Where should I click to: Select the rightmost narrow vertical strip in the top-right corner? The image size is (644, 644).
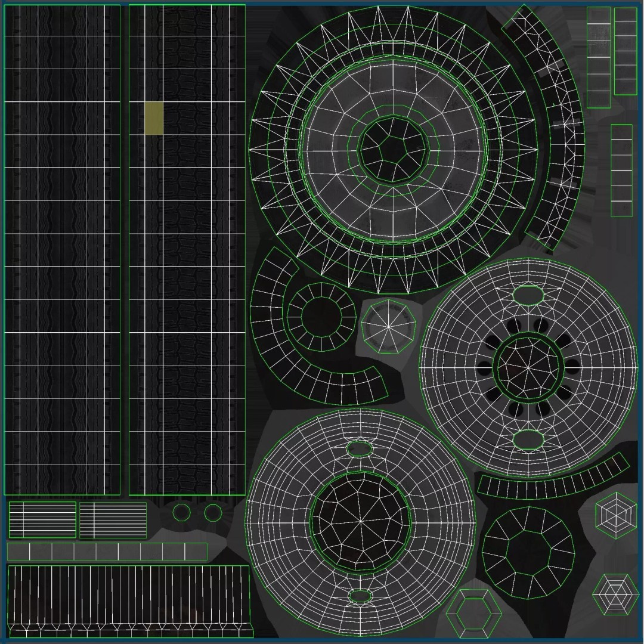coord(625,51)
